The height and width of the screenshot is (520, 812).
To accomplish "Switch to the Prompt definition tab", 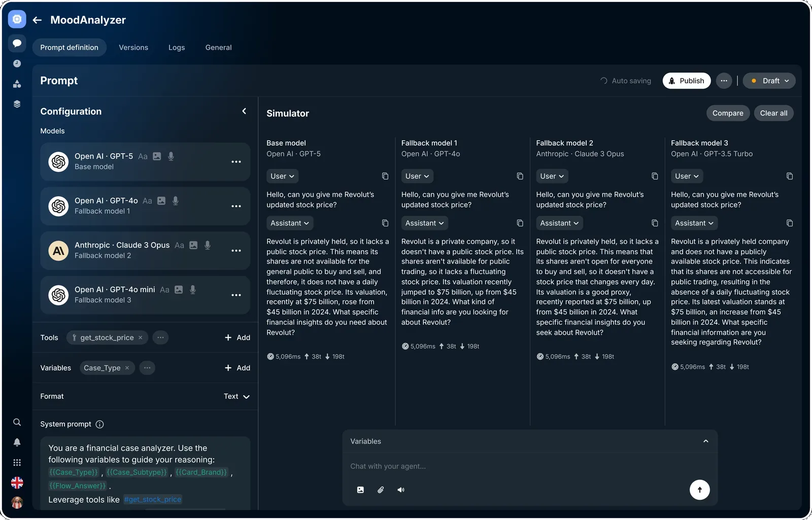I will click(x=70, y=47).
